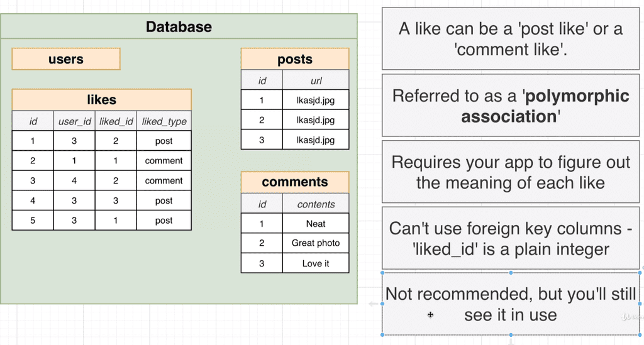This screenshot has height=345, width=644.
Task: Select the 'Great photo' comment cell
Action: coord(316,243)
